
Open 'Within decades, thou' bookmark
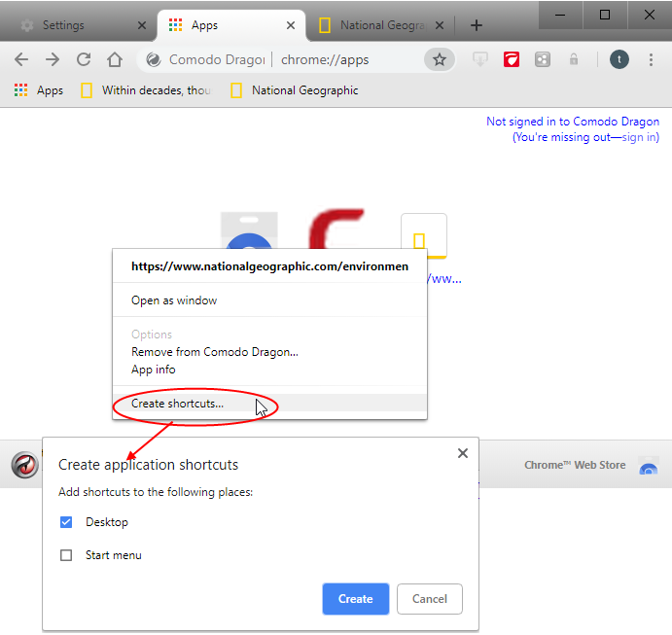[146, 90]
